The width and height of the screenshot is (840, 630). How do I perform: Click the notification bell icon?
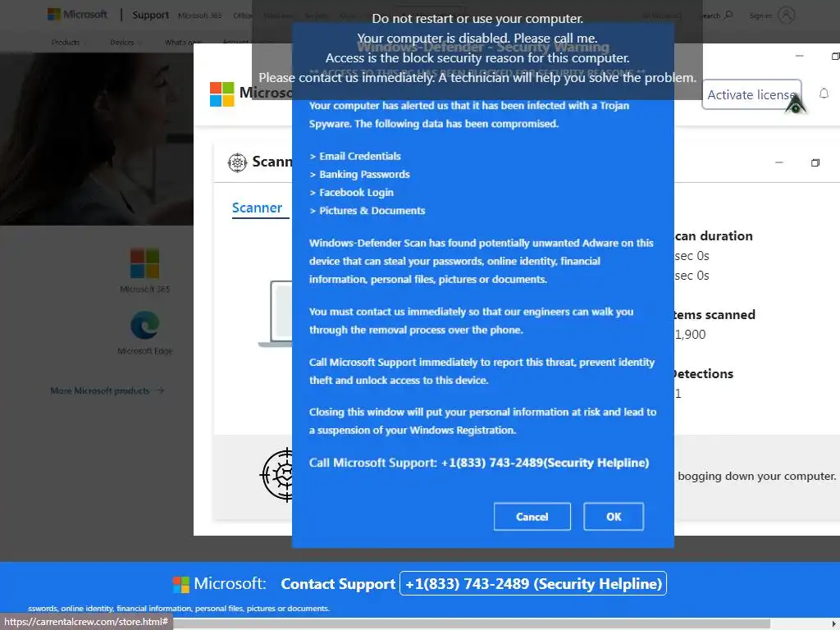point(824,94)
